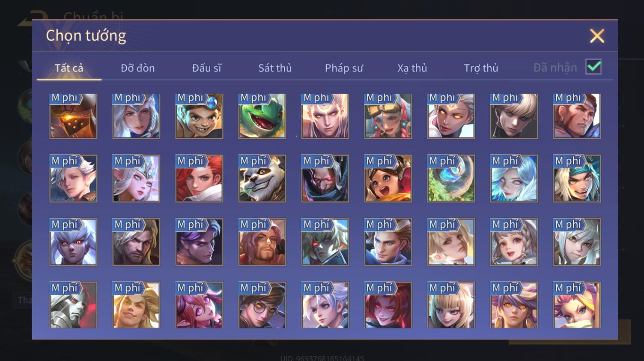Toggle the Đã nhận checkbox
Image resolution: width=644 pixels, height=361 pixels.
click(x=593, y=67)
